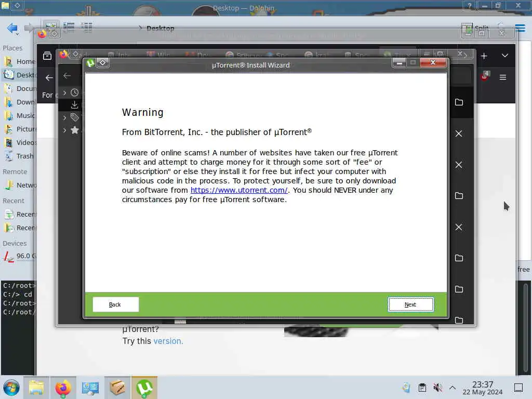This screenshot has height=399, width=532.
Task: Click the pin-on-desktops diamond button in wizard title bar
Action: coord(103,63)
